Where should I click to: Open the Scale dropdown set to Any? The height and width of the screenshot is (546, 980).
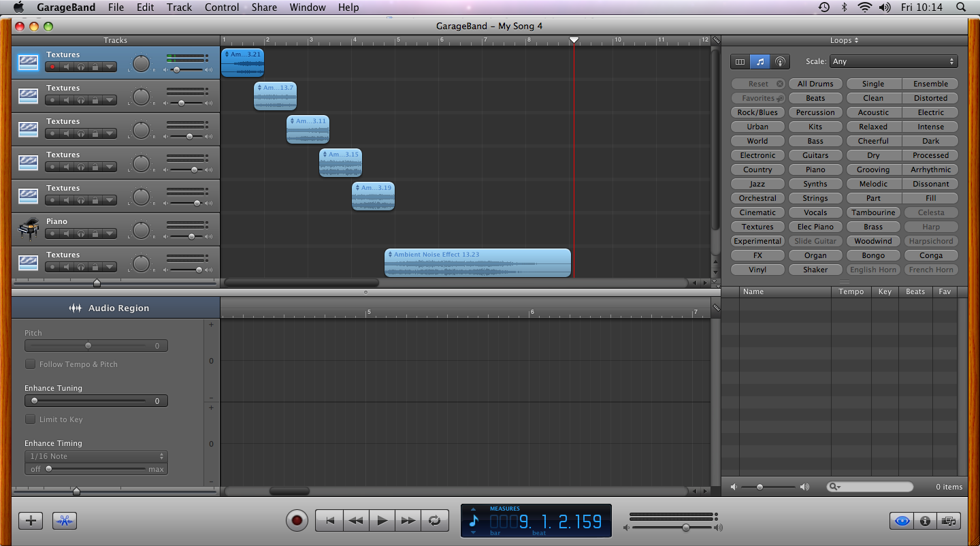tap(894, 61)
